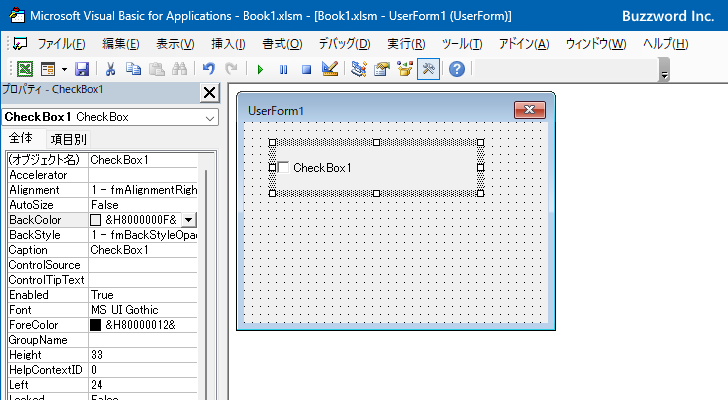The height and width of the screenshot is (400, 728).
Task: Select the Height value 33
Action: [143, 355]
